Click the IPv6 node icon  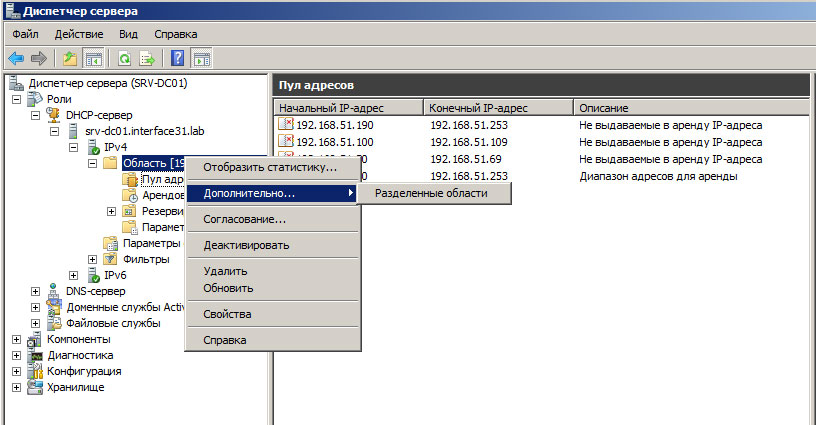click(x=93, y=275)
